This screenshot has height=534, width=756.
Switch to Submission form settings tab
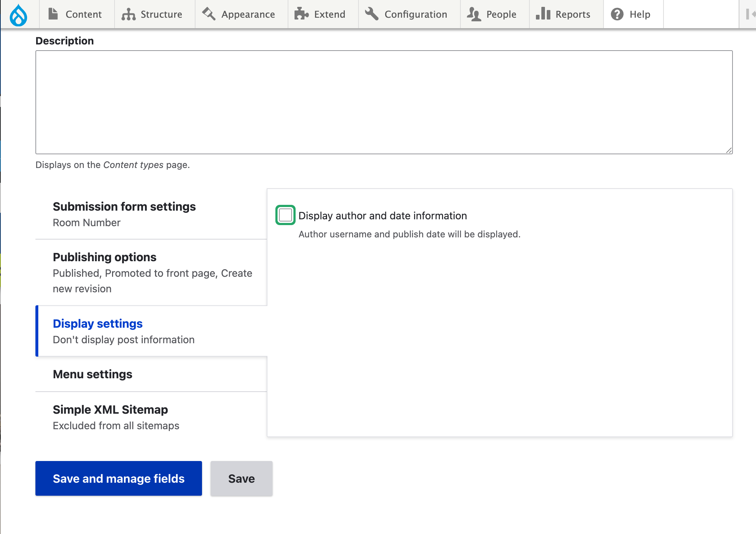(x=151, y=214)
